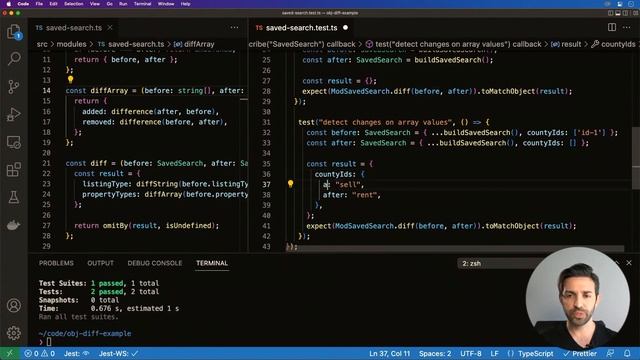This screenshot has width=640, height=360.
Task: Open the Source Control view
Action: pos(13,87)
